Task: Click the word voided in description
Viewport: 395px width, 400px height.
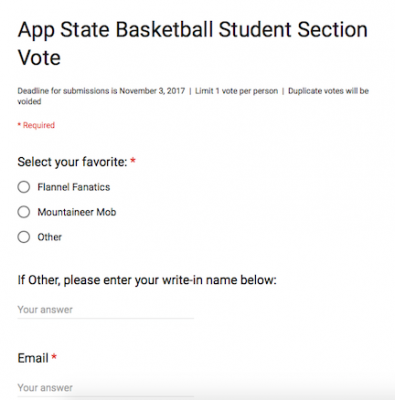Action: pyautogui.click(x=29, y=101)
